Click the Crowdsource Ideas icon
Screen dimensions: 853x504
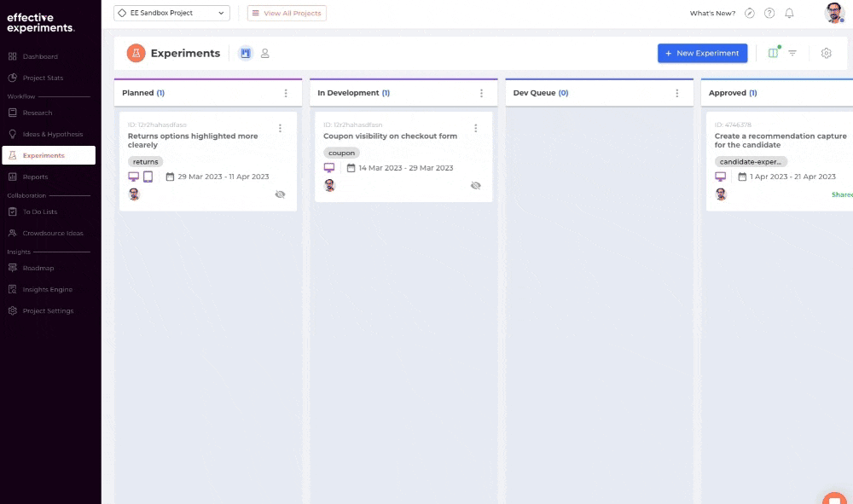(x=13, y=233)
